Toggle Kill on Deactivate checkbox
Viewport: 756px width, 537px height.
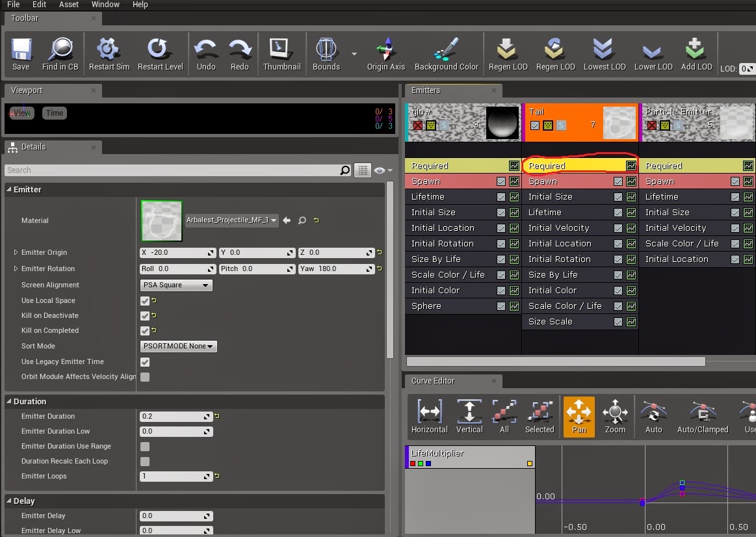pyautogui.click(x=145, y=316)
